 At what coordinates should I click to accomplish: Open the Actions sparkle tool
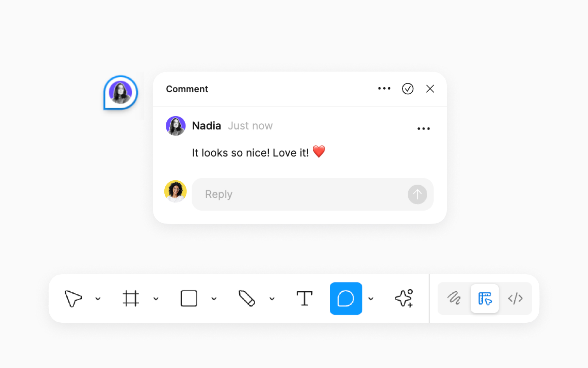click(x=404, y=298)
